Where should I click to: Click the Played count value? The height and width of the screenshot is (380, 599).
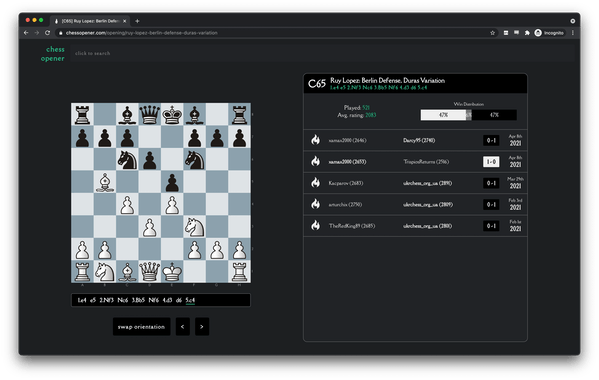366,108
